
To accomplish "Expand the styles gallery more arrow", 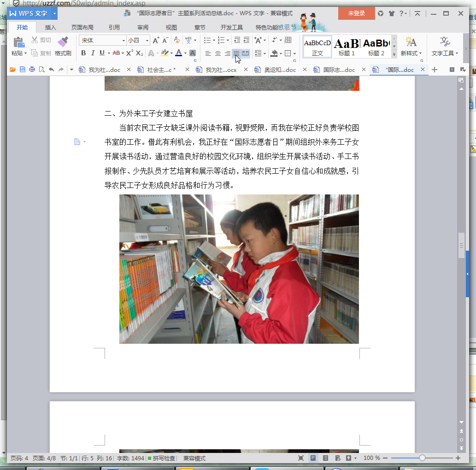I will (x=394, y=54).
